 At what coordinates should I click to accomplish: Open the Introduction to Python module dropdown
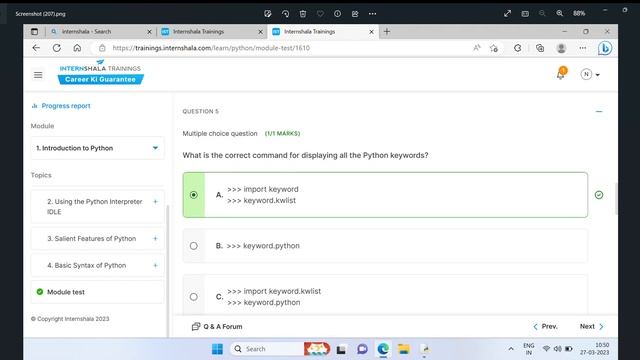97,148
